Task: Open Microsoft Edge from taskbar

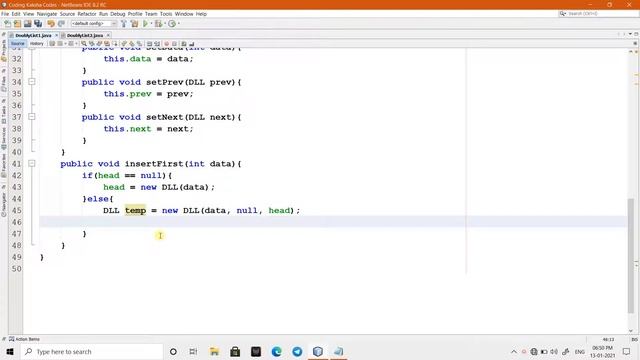Action: tap(277, 351)
